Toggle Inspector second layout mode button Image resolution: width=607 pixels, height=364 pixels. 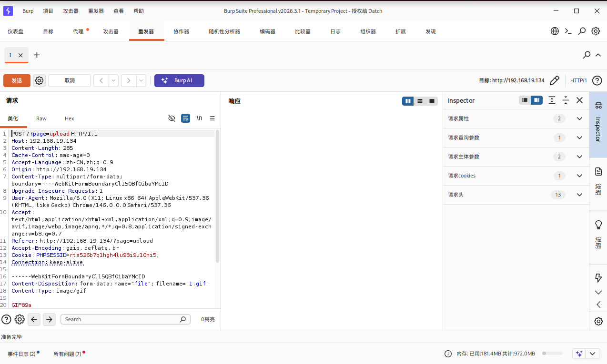coord(536,100)
